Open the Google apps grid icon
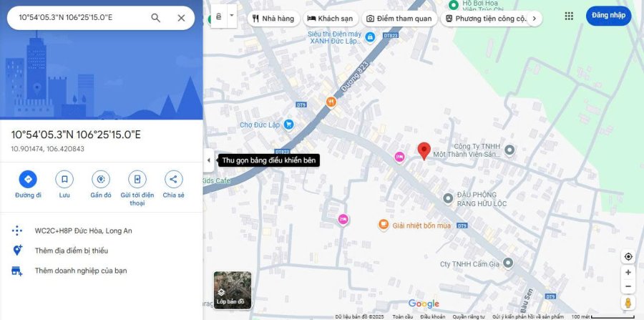This screenshot has height=320, width=644. tap(569, 16)
